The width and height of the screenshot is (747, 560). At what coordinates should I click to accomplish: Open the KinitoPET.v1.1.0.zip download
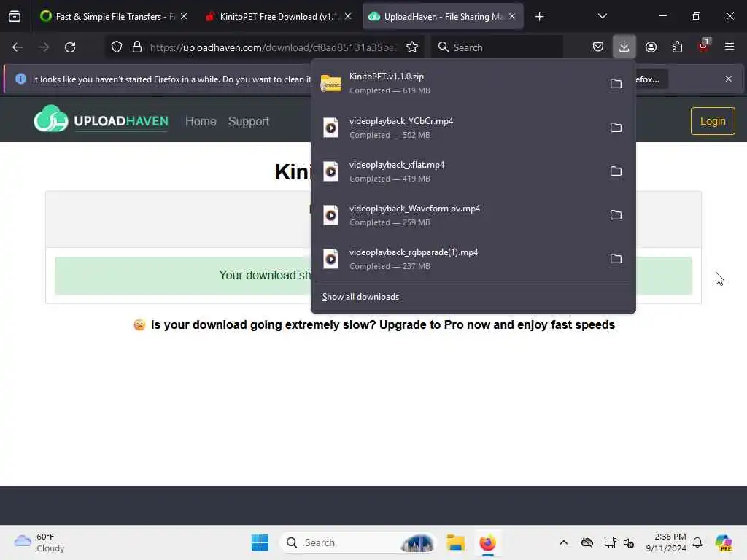[457, 83]
